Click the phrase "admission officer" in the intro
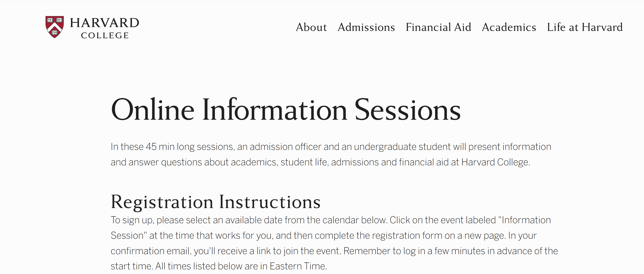This screenshot has width=644, height=274. coord(285,147)
